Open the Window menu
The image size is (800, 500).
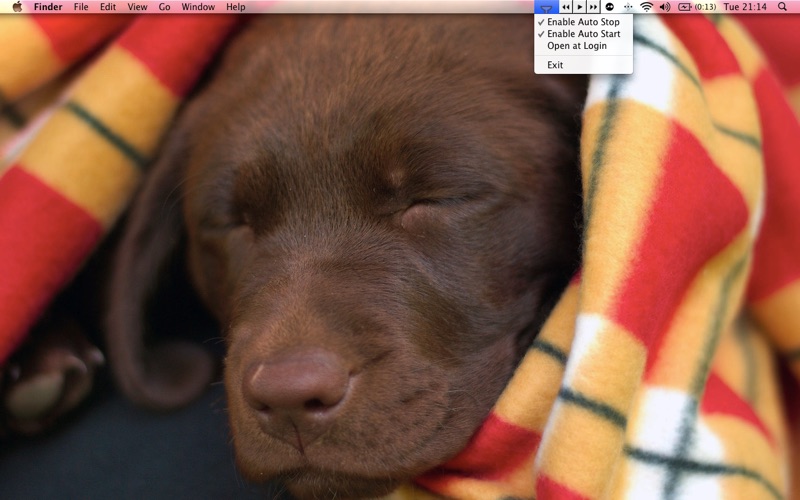click(198, 7)
